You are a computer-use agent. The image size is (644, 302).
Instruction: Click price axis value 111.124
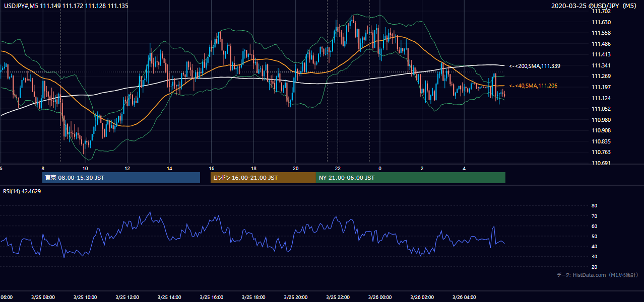point(601,98)
